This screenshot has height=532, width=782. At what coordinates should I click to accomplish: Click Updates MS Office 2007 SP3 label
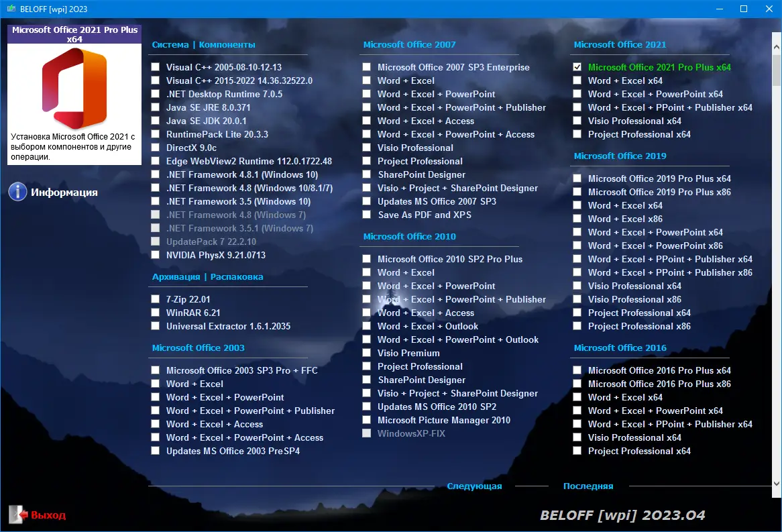point(437,202)
